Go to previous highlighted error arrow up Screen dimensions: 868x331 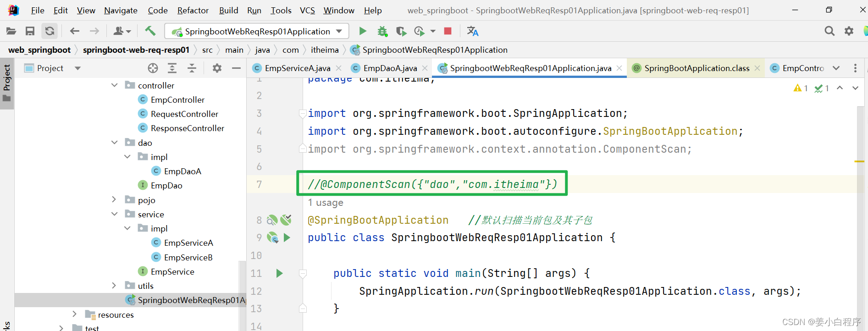(x=840, y=88)
